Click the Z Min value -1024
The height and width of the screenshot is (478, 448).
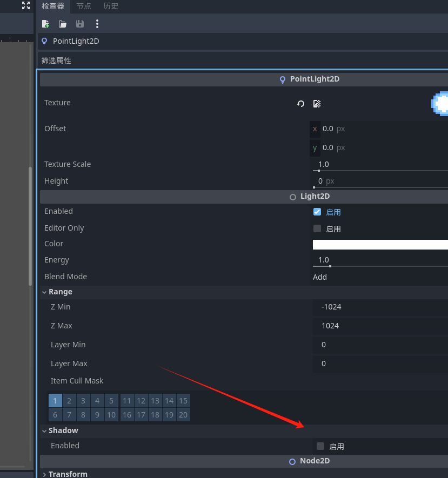380,307
